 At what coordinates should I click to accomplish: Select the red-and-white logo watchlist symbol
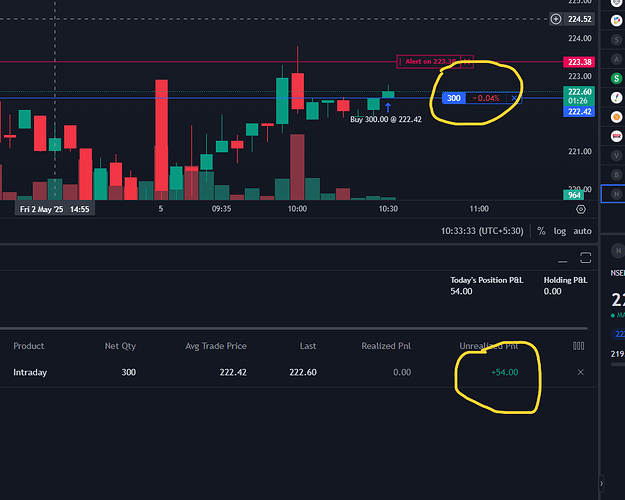(617, 136)
